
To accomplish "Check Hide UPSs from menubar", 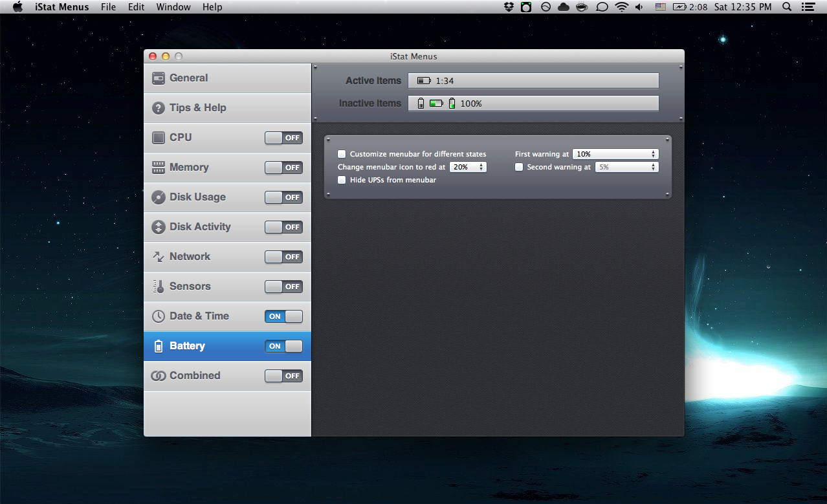I will (x=342, y=180).
